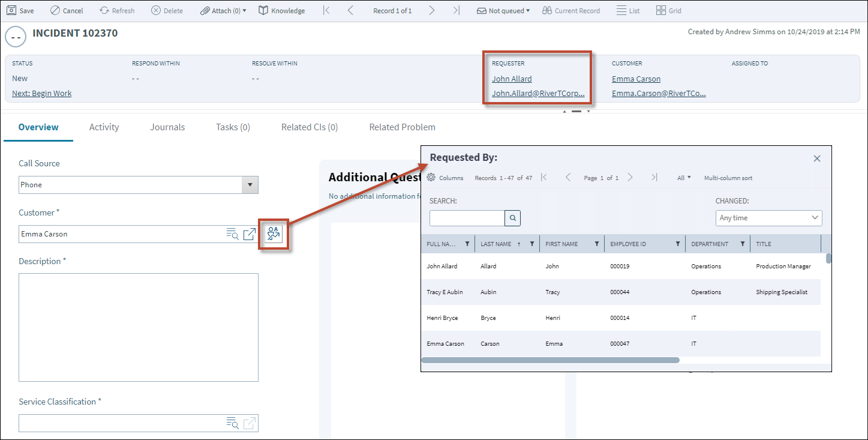This screenshot has height=440, width=868.
Task: Open Columns settings gear in Requested By dialog
Action: (x=431, y=177)
